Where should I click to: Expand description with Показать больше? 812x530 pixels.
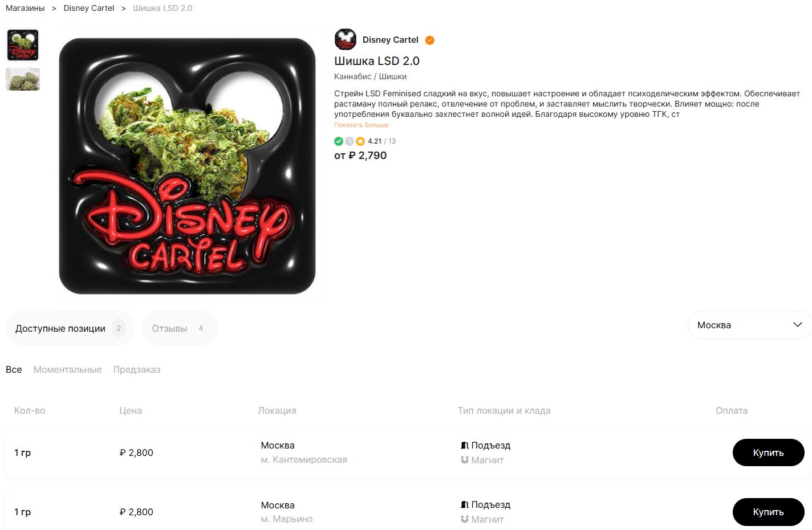[x=361, y=125]
